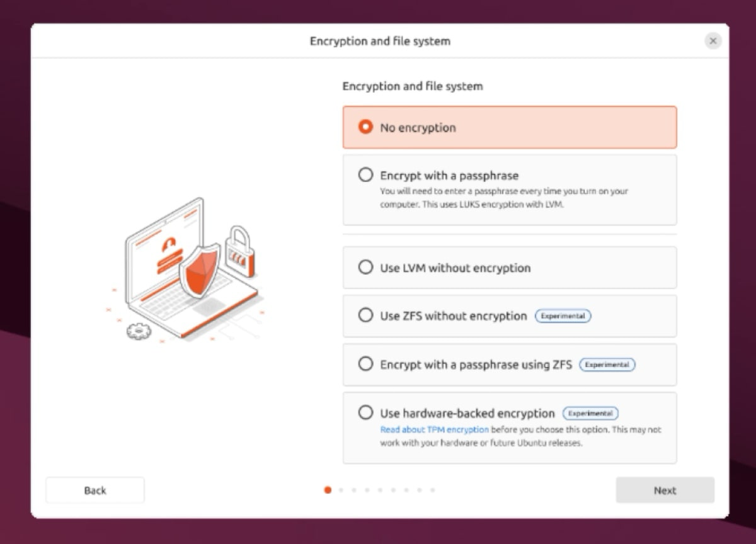Select Encrypt with a passphrase using ZFS

coord(365,364)
